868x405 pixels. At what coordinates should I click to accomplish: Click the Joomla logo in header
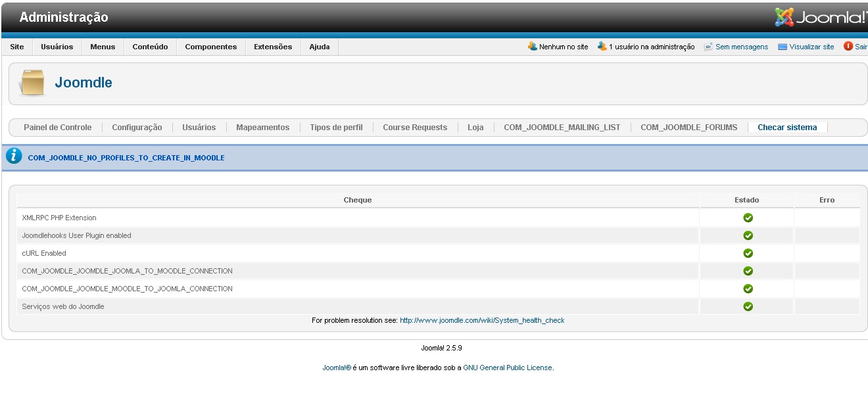(x=821, y=18)
